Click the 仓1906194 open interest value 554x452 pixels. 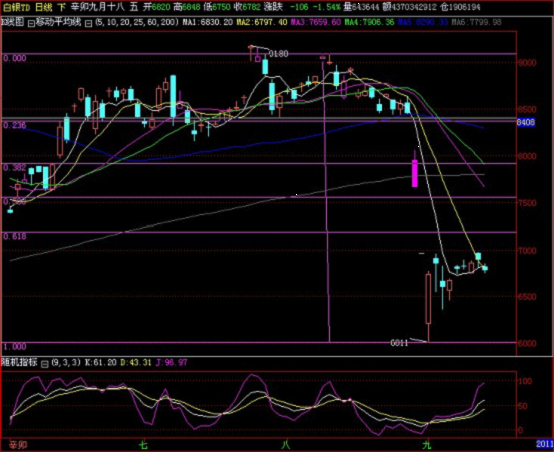click(460, 7)
